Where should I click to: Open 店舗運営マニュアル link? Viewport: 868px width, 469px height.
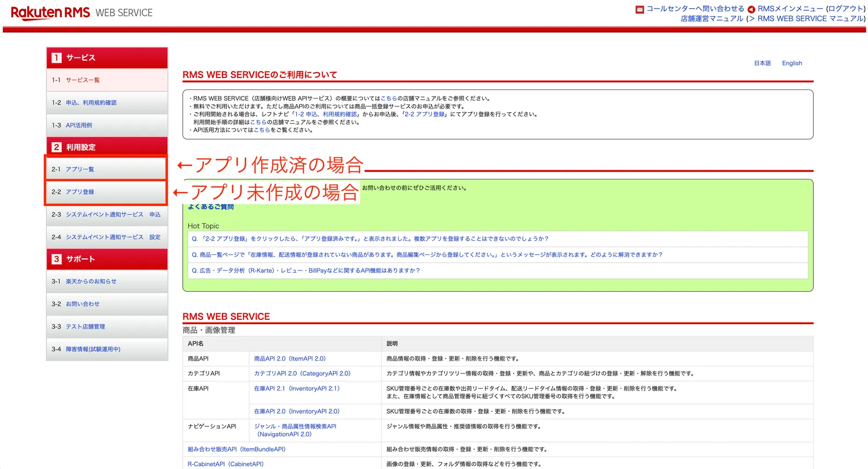pos(712,18)
